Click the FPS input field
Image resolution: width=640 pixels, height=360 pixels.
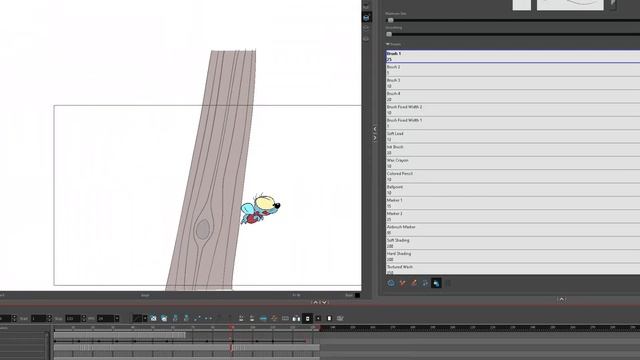(106, 318)
